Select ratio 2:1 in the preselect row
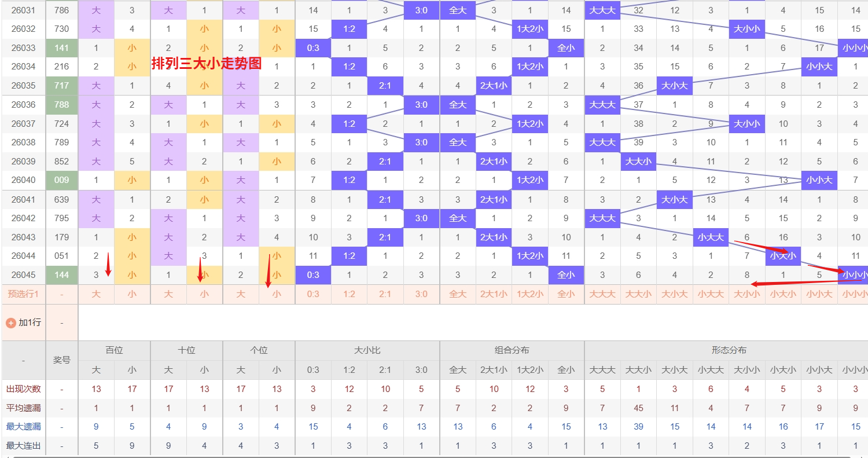This screenshot has width=868, height=458. [385, 294]
